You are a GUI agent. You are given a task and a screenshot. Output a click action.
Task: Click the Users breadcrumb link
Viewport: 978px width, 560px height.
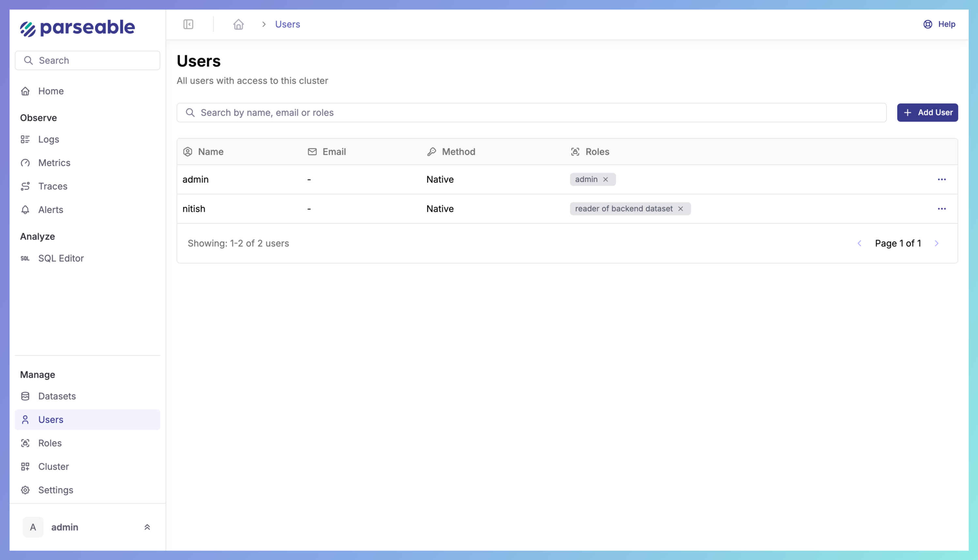287,24
